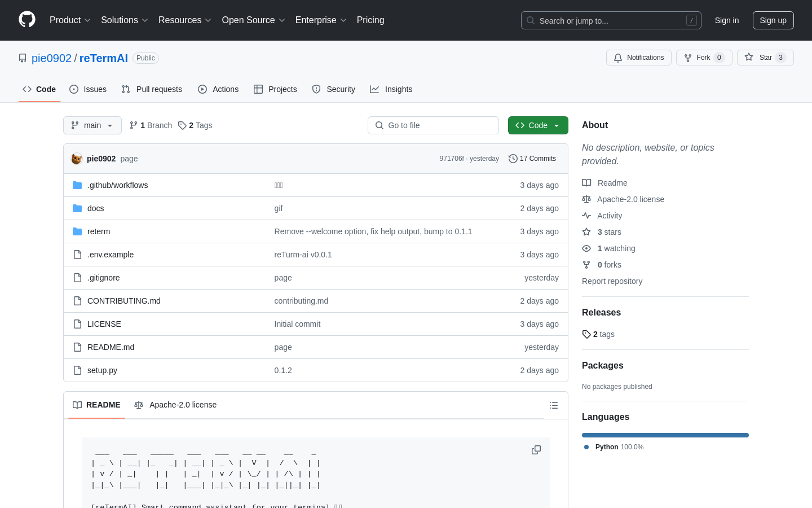The image size is (812, 508).
Task: Click Report repository
Action: coord(612,281)
